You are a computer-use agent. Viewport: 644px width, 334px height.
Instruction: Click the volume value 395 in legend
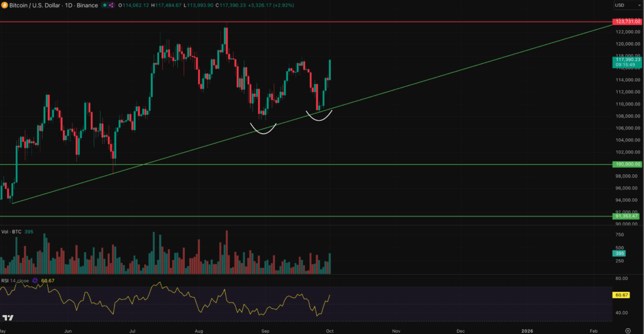tap(29, 231)
